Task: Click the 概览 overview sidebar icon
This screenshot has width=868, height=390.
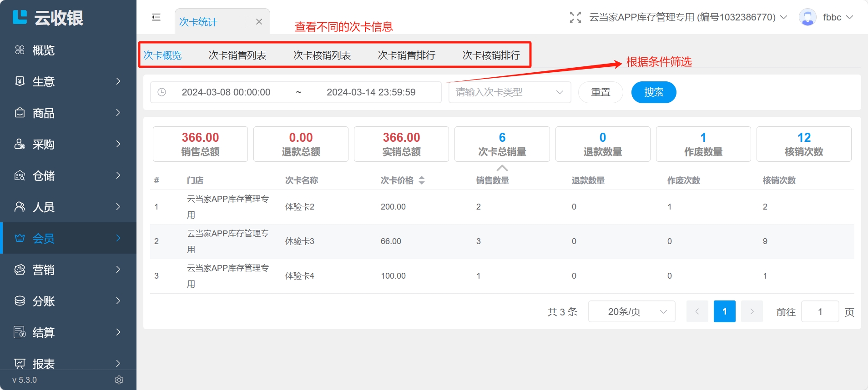Action: [20, 50]
